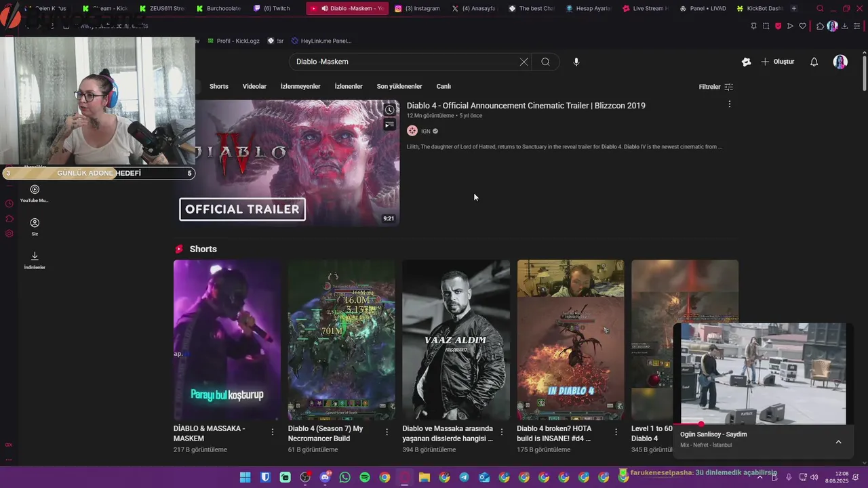Expand the Ogün Sanlısoy miniplayer panel
The height and width of the screenshot is (488, 868).
pos(838,442)
